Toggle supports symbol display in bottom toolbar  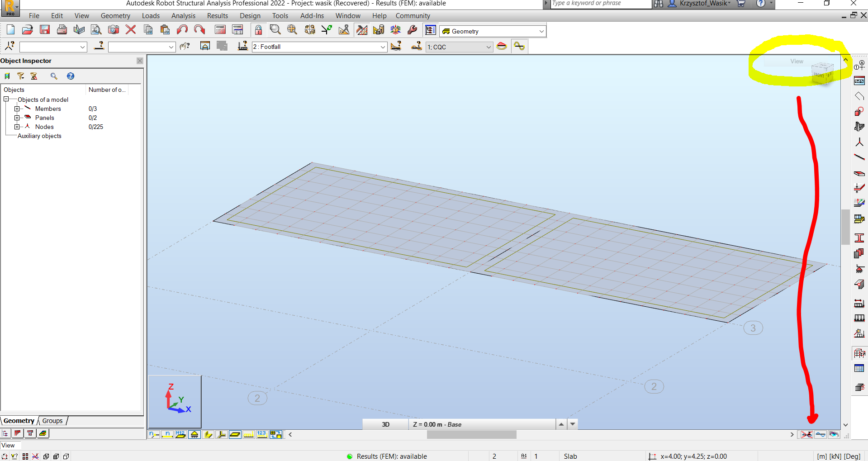[194, 434]
